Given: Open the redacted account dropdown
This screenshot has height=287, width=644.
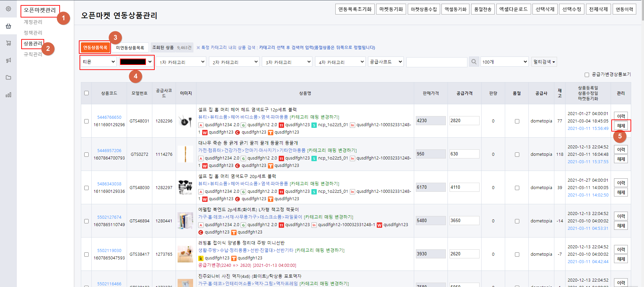Looking at the screenshot, I should (136, 62).
